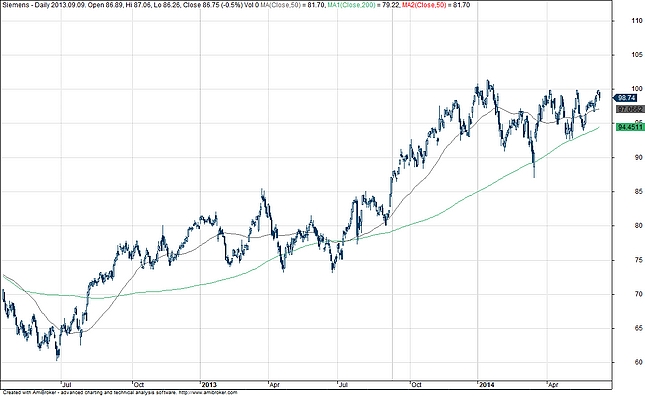Click the 98.74 last price tag
The width and height of the screenshot is (645, 396).
(x=626, y=98)
